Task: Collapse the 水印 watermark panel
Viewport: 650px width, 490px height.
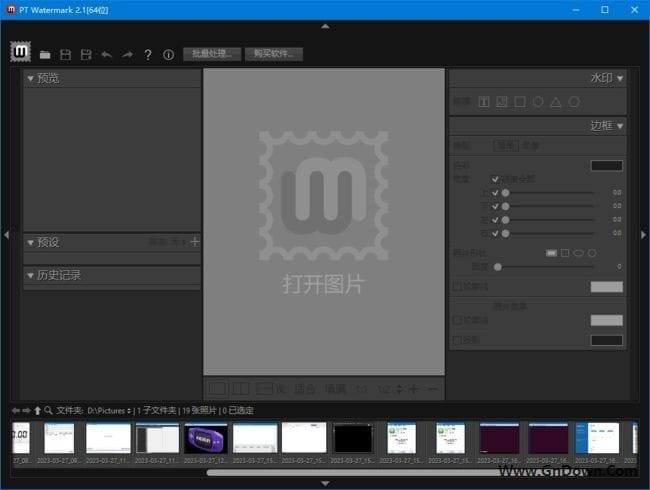Action: [620, 78]
